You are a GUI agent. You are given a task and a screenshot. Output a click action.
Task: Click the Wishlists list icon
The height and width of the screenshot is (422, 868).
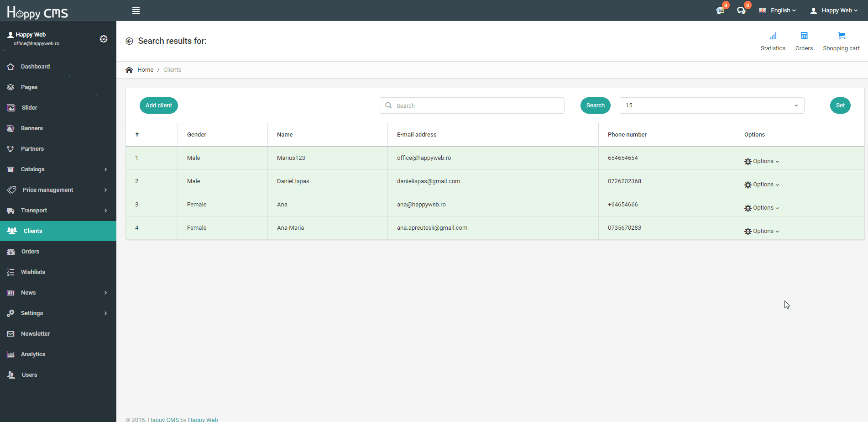[10, 272]
